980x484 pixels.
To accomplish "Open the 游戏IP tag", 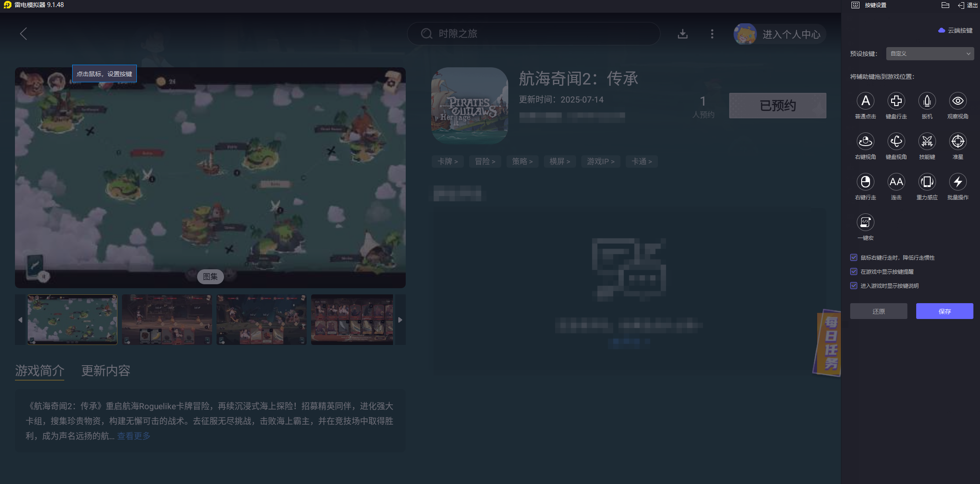I will click(601, 161).
